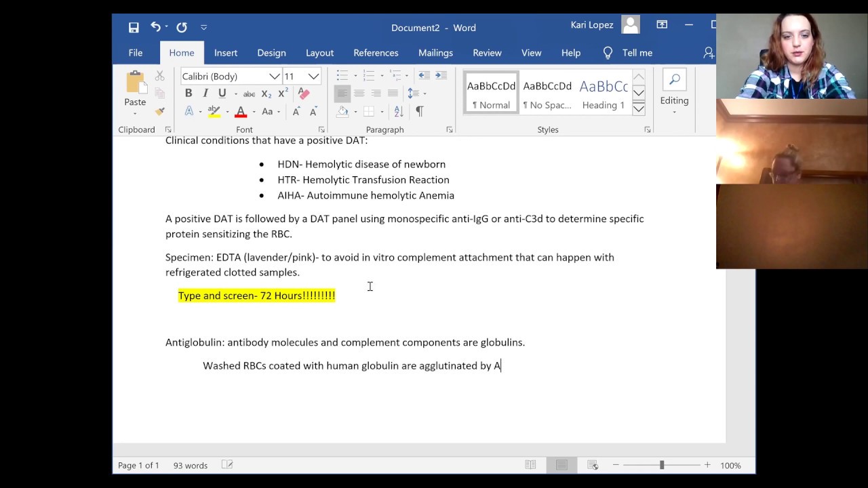The width and height of the screenshot is (868, 488).
Task: Click the 93 words count
Action: [191, 466]
